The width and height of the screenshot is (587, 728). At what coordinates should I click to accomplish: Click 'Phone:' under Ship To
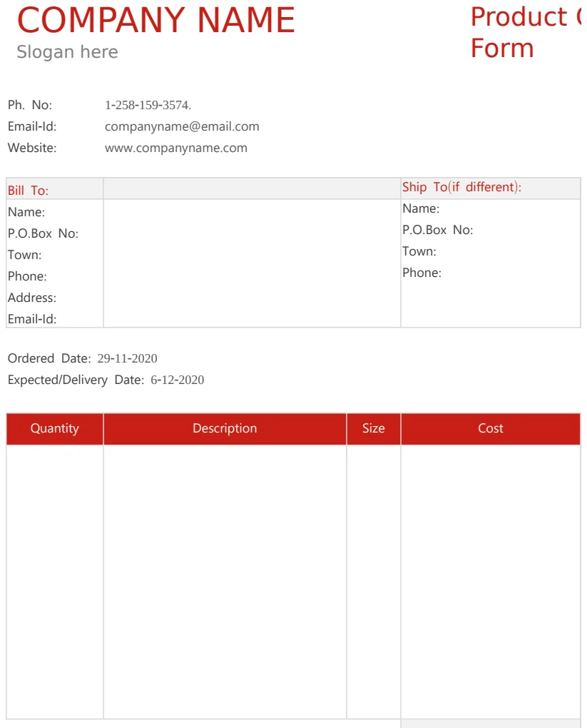click(422, 273)
